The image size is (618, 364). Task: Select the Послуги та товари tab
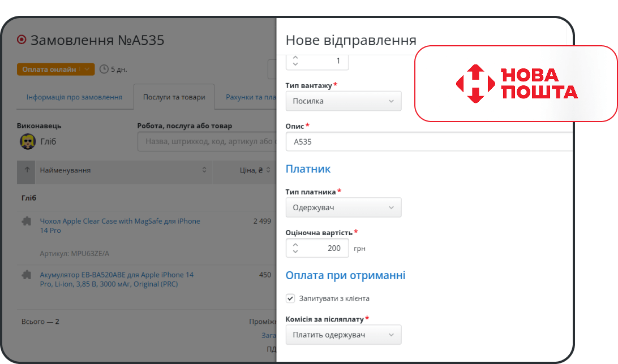(174, 97)
